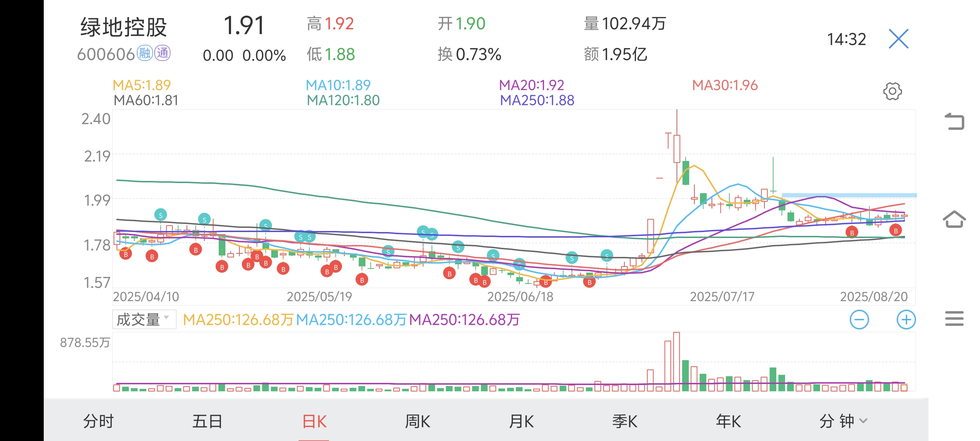Screen dimensions: 980x441
Task: Close the chart view with the X icon
Action: click(898, 39)
